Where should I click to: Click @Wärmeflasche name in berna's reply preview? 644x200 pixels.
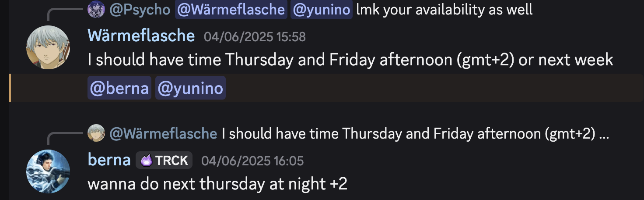click(163, 133)
